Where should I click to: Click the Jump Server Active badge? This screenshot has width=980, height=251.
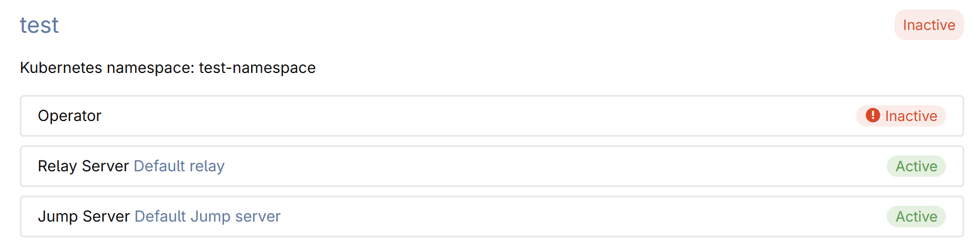click(x=916, y=217)
